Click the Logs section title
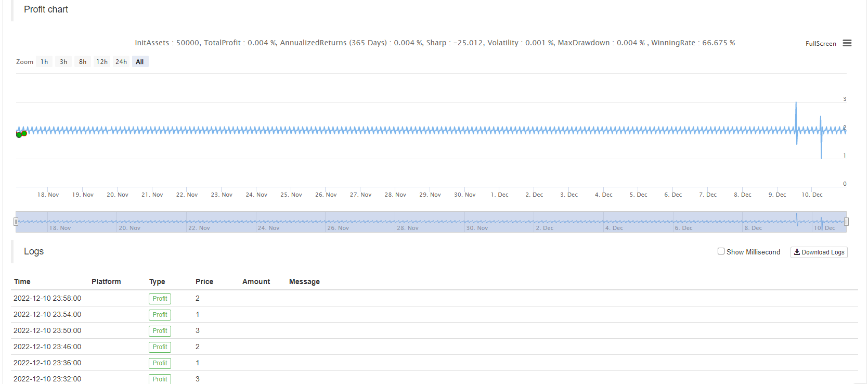868x384 pixels. pos(34,251)
